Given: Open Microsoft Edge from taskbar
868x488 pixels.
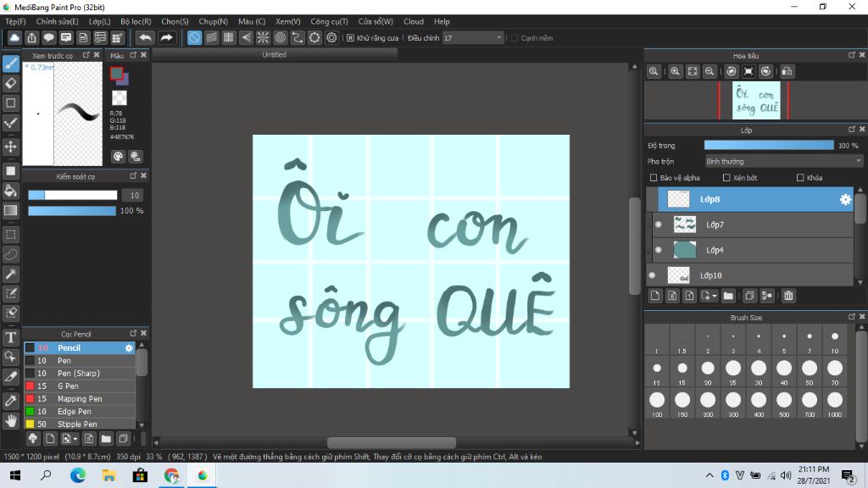Looking at the screenshot, I should pos(78,475).
